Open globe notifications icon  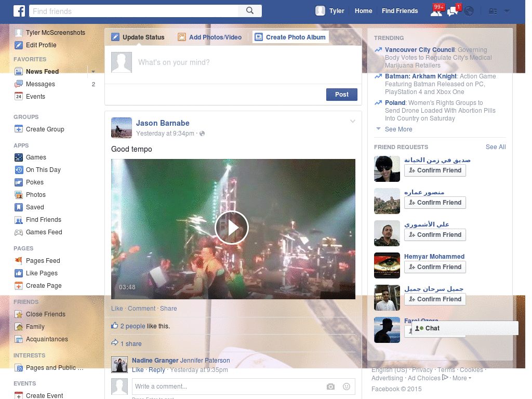tap(469, 11)
